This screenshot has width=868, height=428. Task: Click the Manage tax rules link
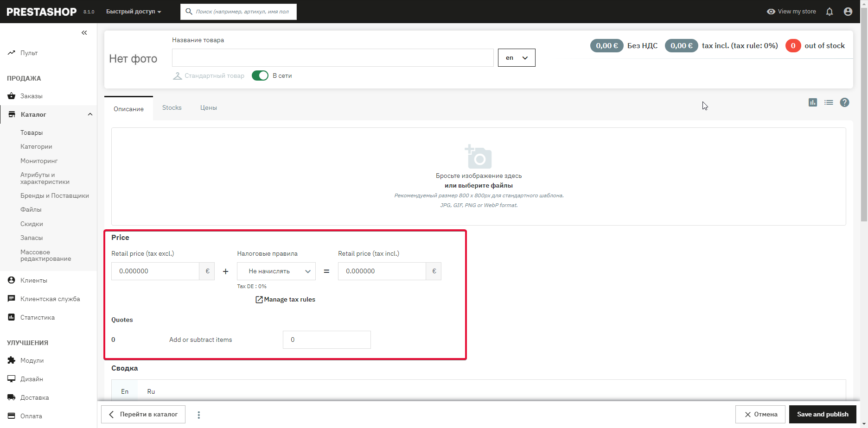289,300
